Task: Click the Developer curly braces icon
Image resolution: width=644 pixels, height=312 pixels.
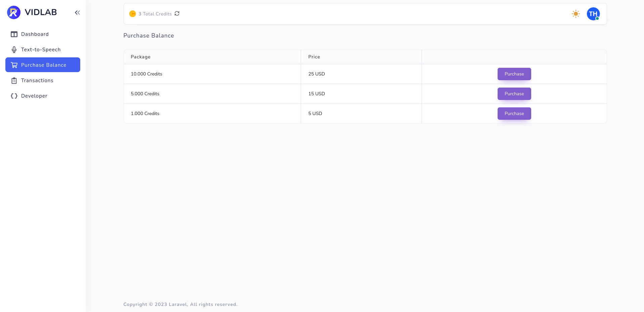Action: click(14, 96)
